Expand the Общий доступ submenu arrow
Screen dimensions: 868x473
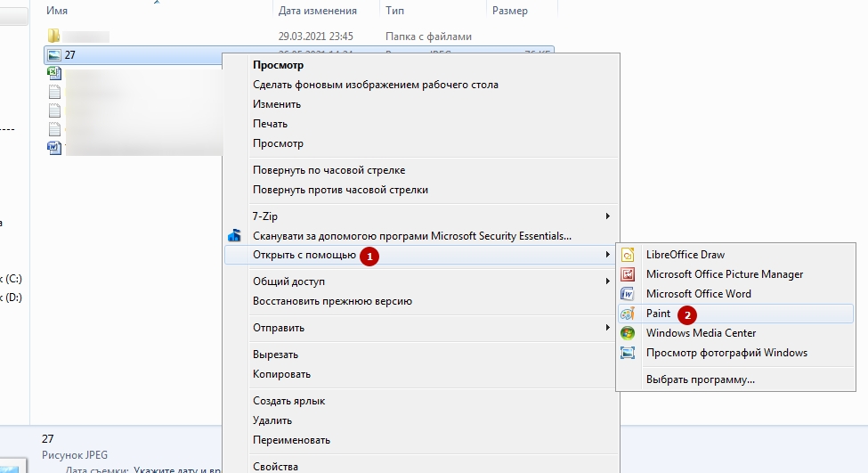pyautogui.click(x=608, y=281)
